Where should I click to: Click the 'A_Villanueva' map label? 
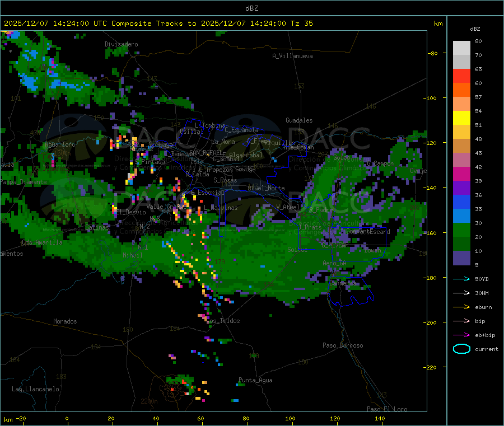[292, 56]
